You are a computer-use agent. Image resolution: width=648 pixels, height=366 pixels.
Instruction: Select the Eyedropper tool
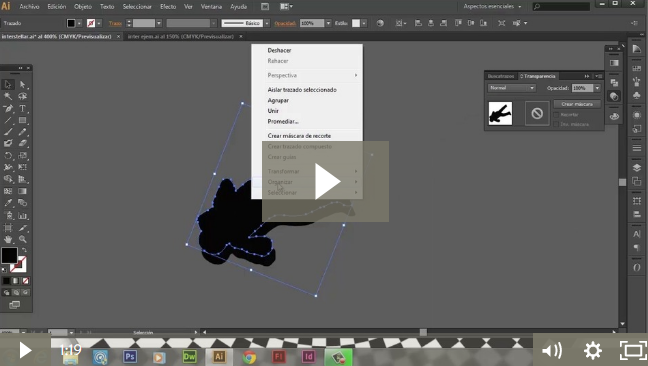8,203
